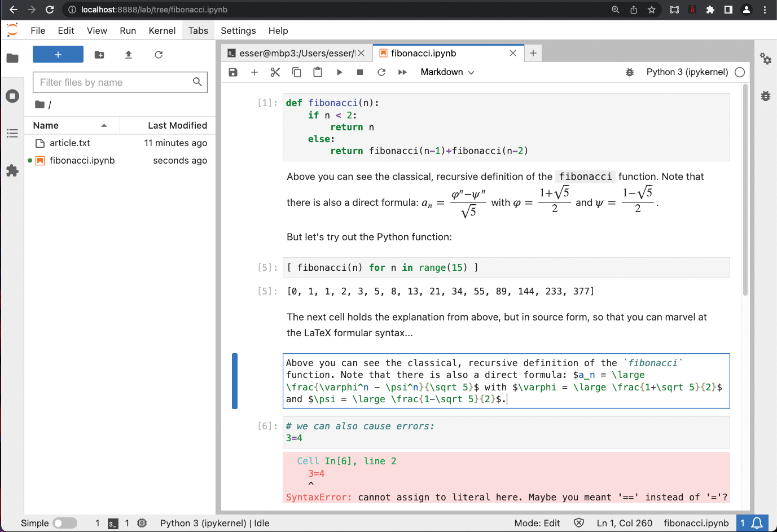Viewport: 777px width, 532px height.
Task: Paste a cell from clipboard
Action: [x=317, y=72]
